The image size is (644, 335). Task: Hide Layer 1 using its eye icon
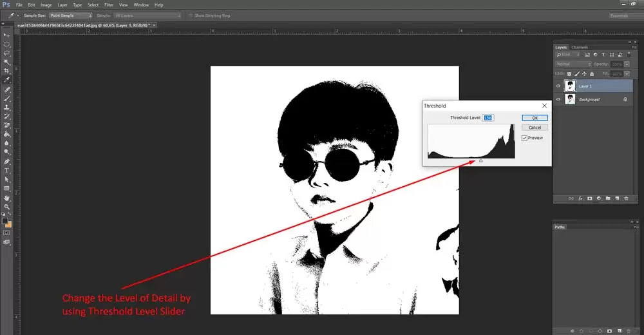558,86
